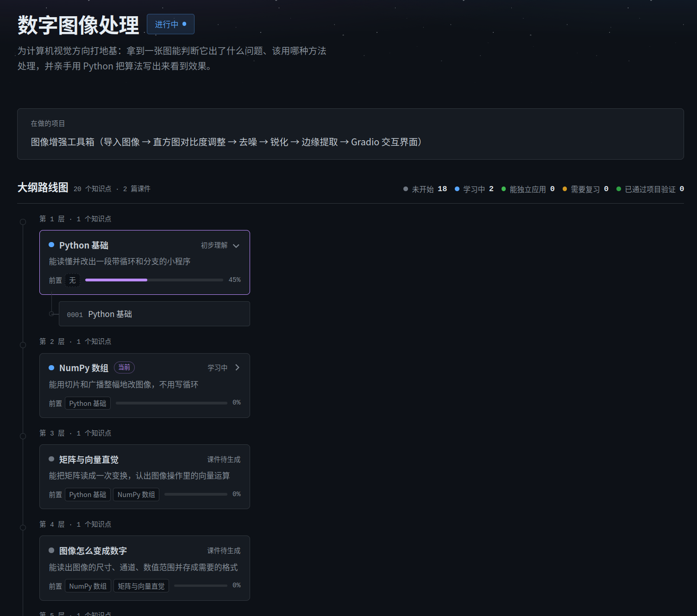The image size is (697, 616).
Task: Select the 图像怎么变成数字 card title
Action: coord(93,551)
